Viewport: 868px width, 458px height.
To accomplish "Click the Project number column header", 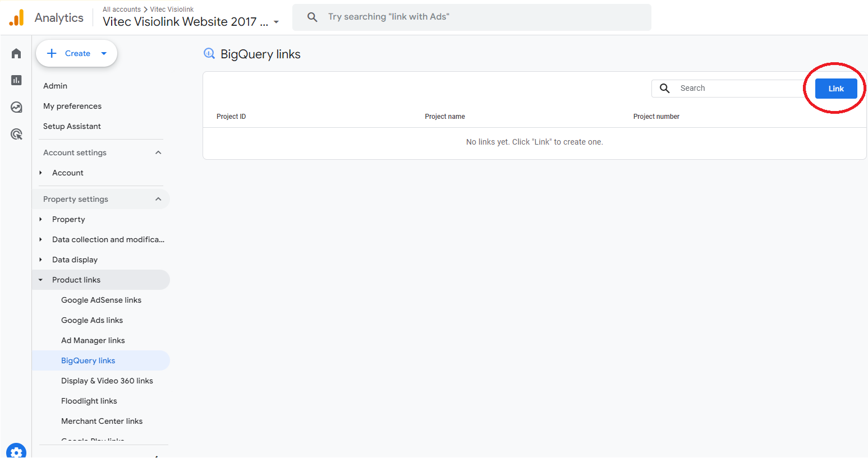I will point(656,117).
